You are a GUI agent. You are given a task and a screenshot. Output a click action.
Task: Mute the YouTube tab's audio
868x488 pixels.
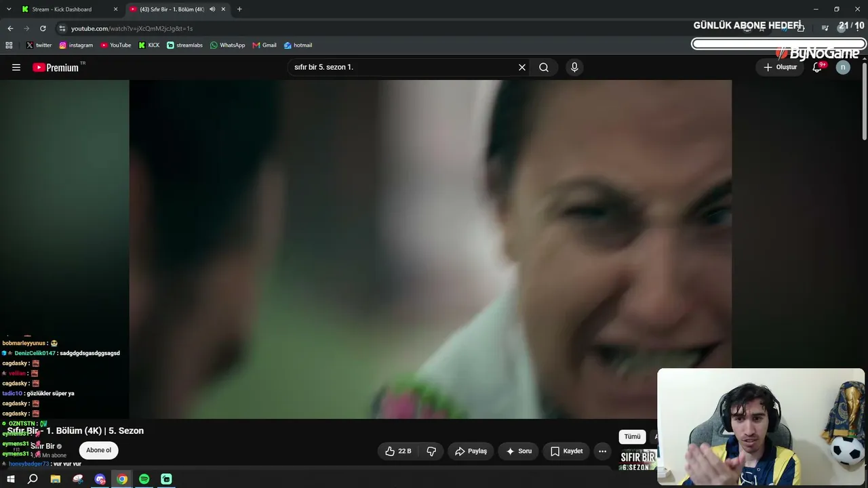(212, 9)
